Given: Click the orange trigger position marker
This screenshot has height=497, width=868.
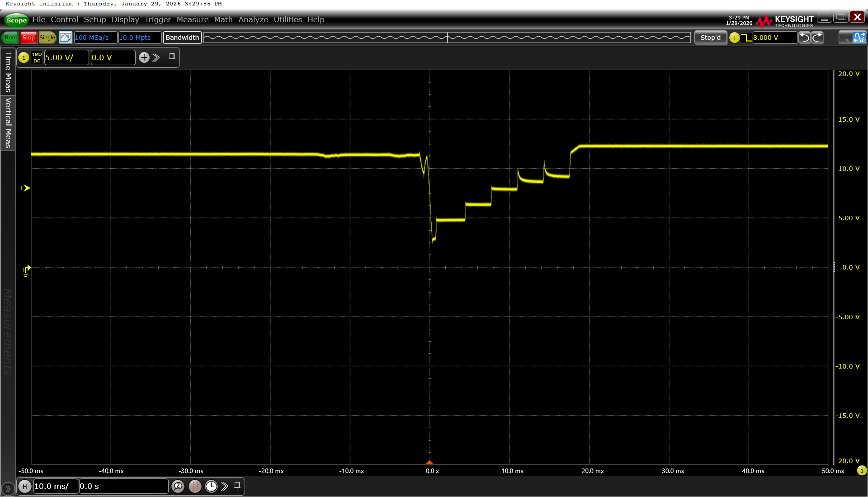Looking at the screenshot, I should pyautogui.click(x=429, y=462).
